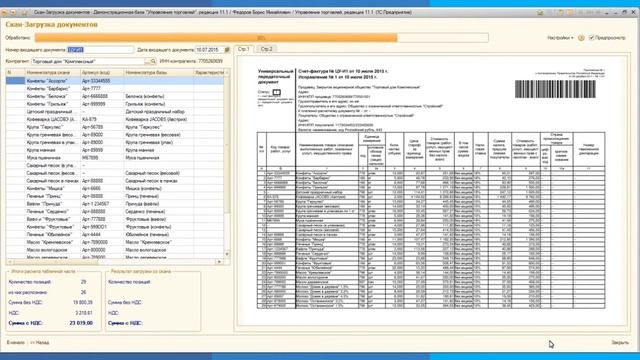The image size is (640, 360).
Task: Switch to the Стр.1 preview tab
Action: click(243, 49)
